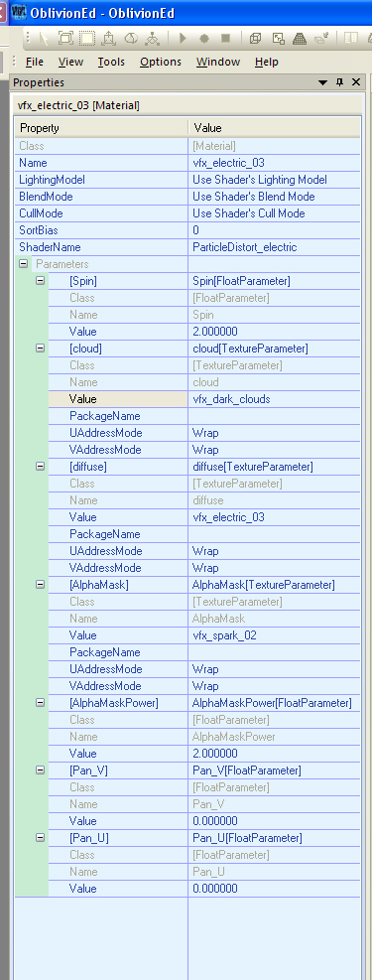The height and width of the screenshot is (980, 372).
Task: Click the stop square toolbar icon
Action: (x=225, y=38)
